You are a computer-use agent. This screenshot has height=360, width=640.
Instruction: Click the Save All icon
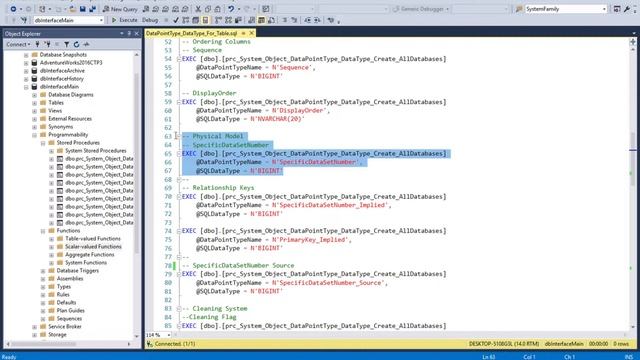tap(93, 9)
